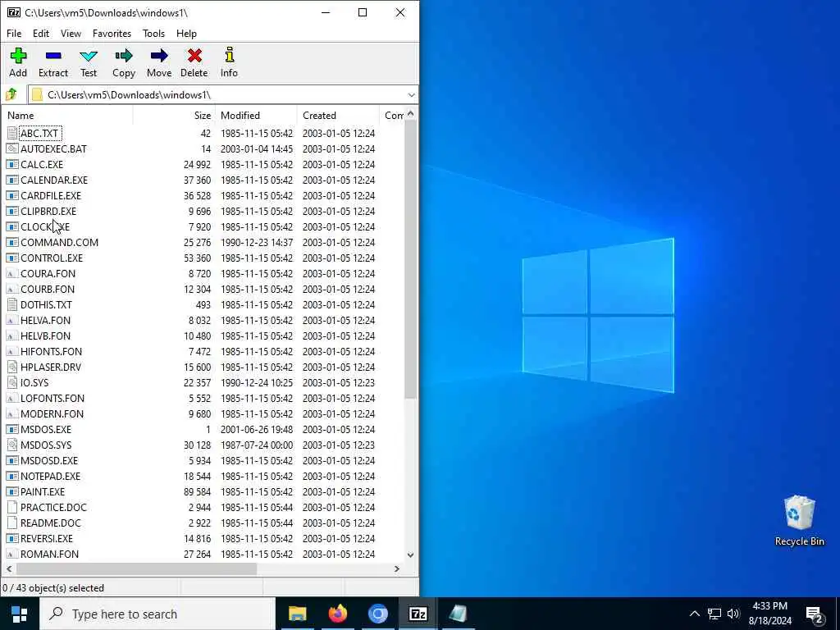The width and height of the screenshot is (840, 630).
Task: Expand the address bar path dropdown
Action: 411,95
